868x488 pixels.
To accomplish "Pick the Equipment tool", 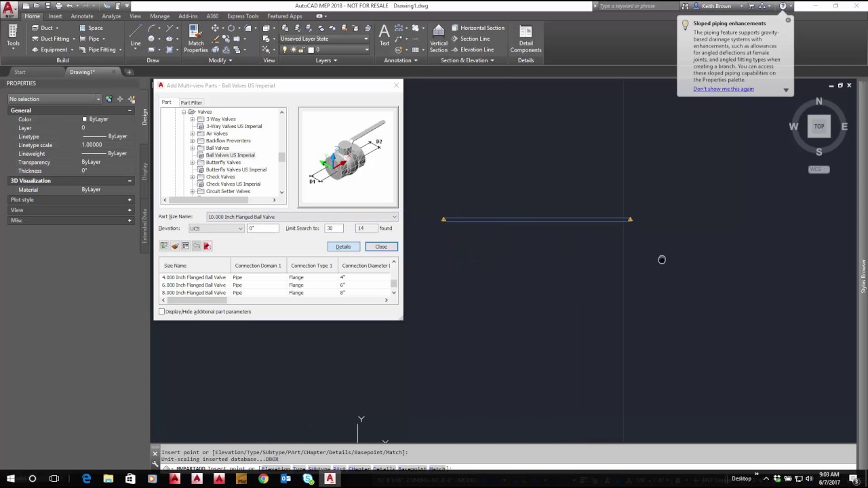I will [50, 49].
